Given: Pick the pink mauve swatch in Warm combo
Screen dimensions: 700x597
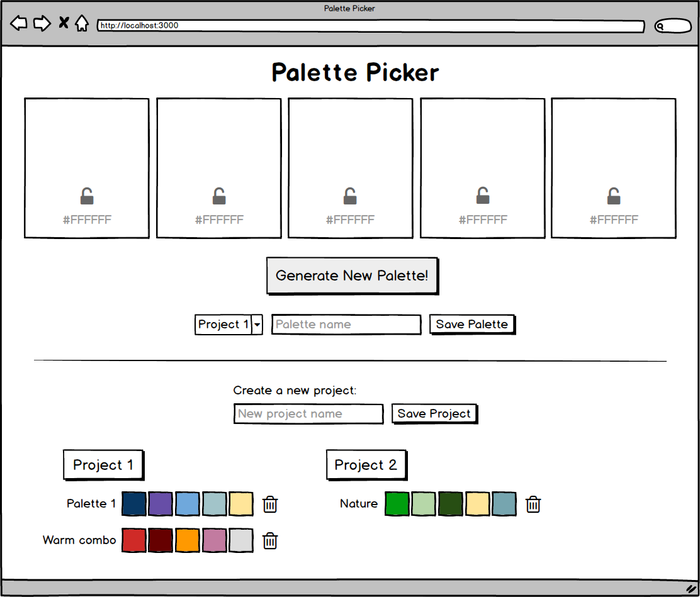Looking at the screenshot, I should [214, 540].
